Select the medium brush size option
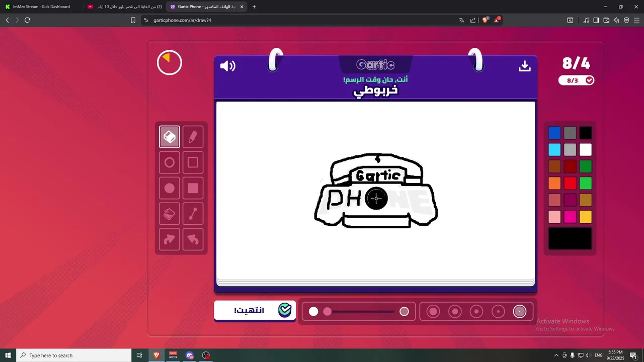 tap(476, 312)
